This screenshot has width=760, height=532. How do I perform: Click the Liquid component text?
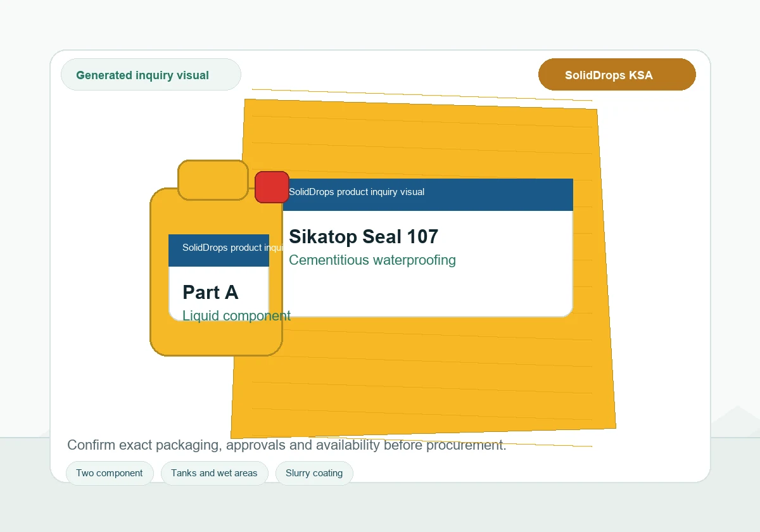pos(236,315)
